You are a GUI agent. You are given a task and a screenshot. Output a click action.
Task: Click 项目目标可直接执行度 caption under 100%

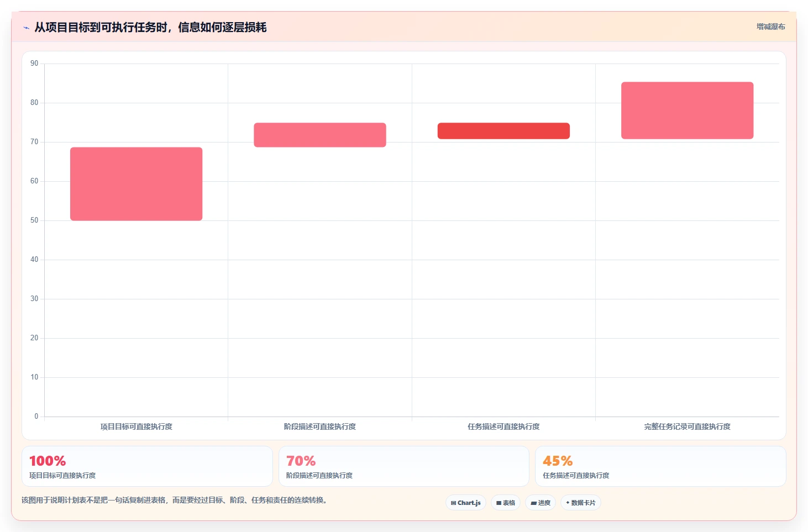click(62, 476)
